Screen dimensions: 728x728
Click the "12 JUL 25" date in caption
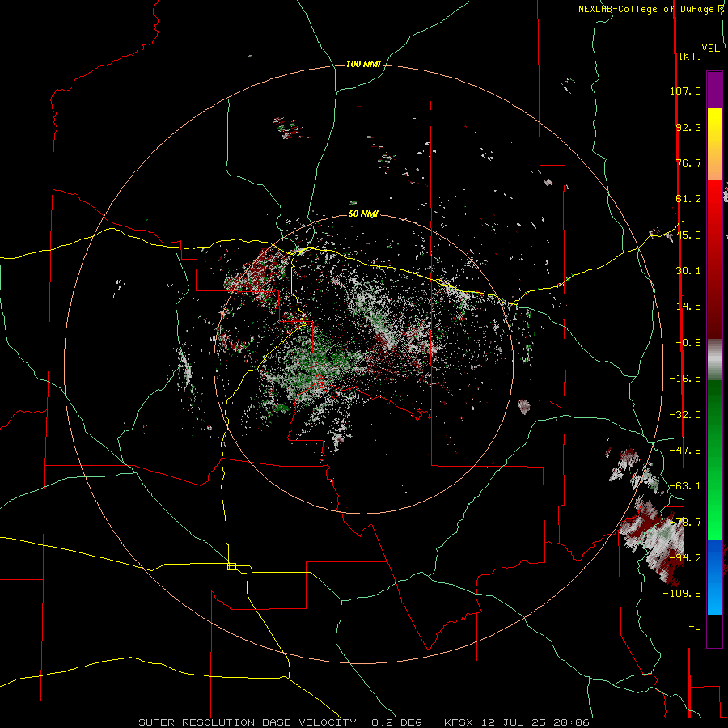(x=512, y=722)
